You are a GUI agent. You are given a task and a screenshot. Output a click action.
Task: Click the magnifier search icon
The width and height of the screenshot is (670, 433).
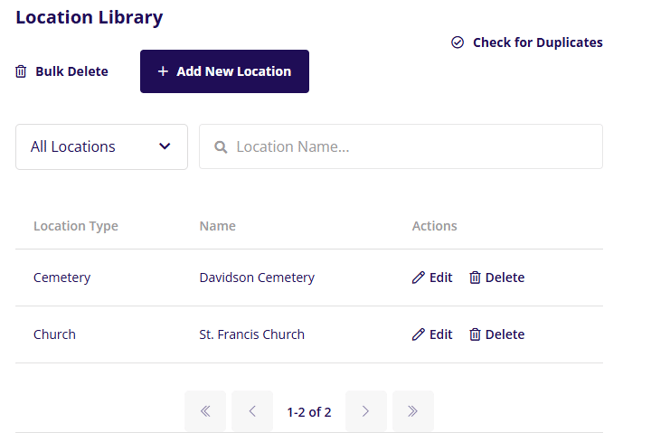tap(221, 147)
